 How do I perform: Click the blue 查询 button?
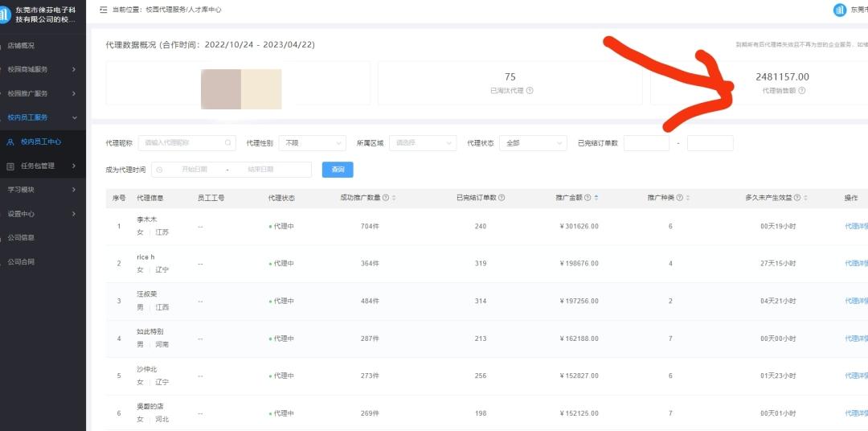click(338, 170)
